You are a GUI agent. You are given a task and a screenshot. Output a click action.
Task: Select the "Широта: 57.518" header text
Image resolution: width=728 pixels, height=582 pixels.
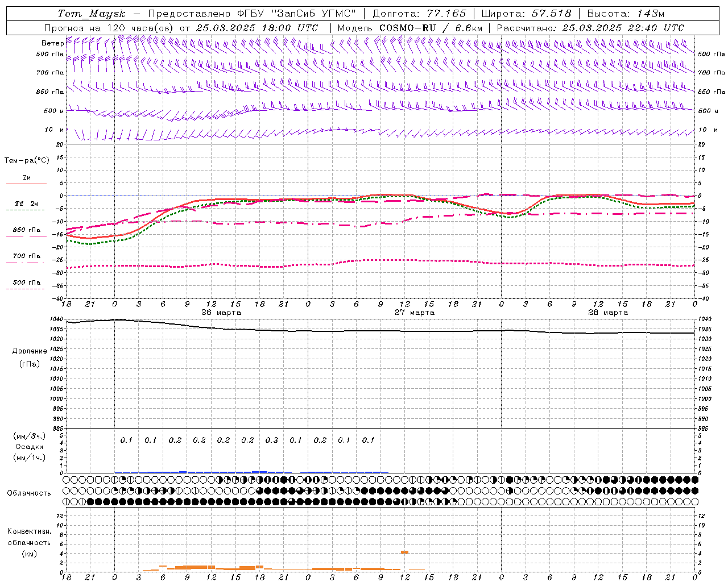coord(526,14)
